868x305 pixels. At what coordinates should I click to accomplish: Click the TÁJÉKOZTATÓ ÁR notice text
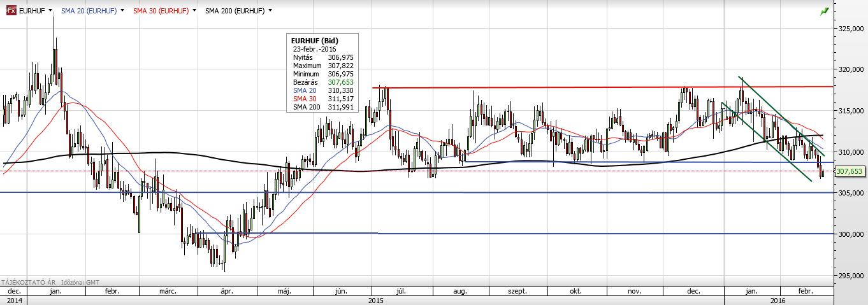point(28,281)
